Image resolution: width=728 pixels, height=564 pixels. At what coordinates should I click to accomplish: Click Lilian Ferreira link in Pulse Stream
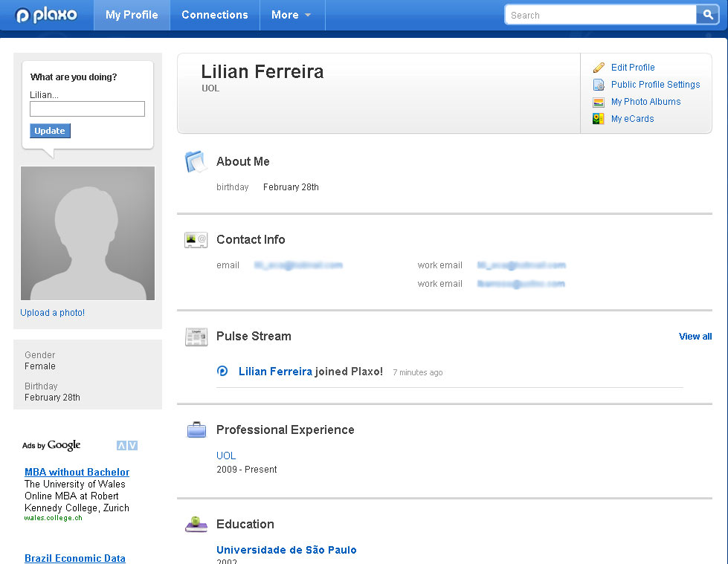click(x=275, y=372)
